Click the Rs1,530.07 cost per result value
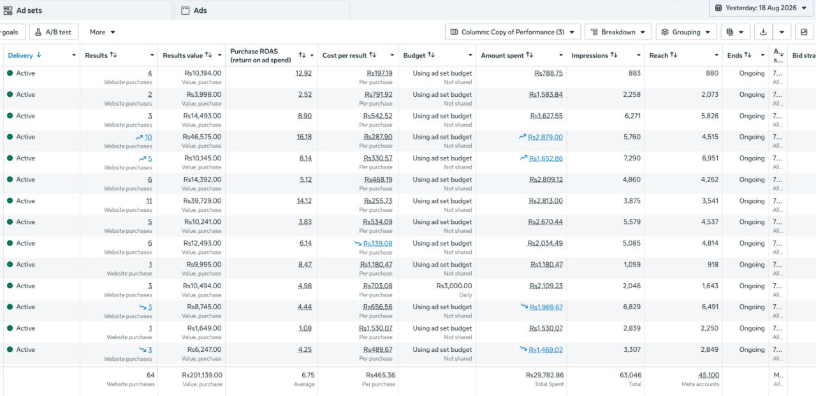Screen dimensions: 816x396 click(375, 328)
